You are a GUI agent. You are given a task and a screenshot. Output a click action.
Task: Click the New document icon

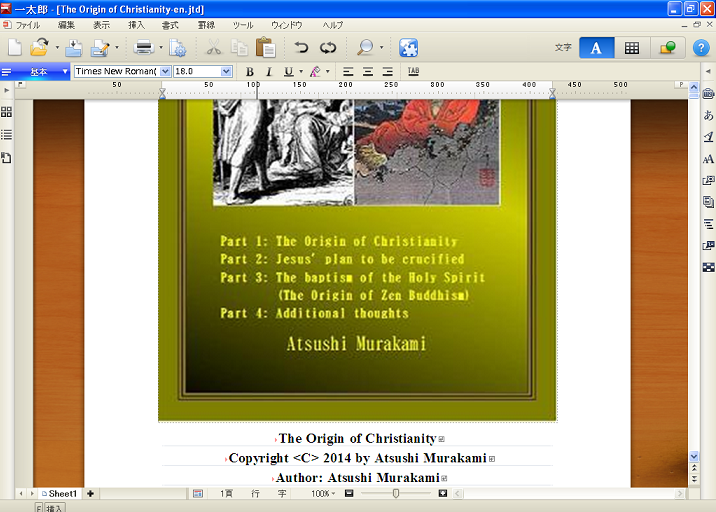click(15, 47)
